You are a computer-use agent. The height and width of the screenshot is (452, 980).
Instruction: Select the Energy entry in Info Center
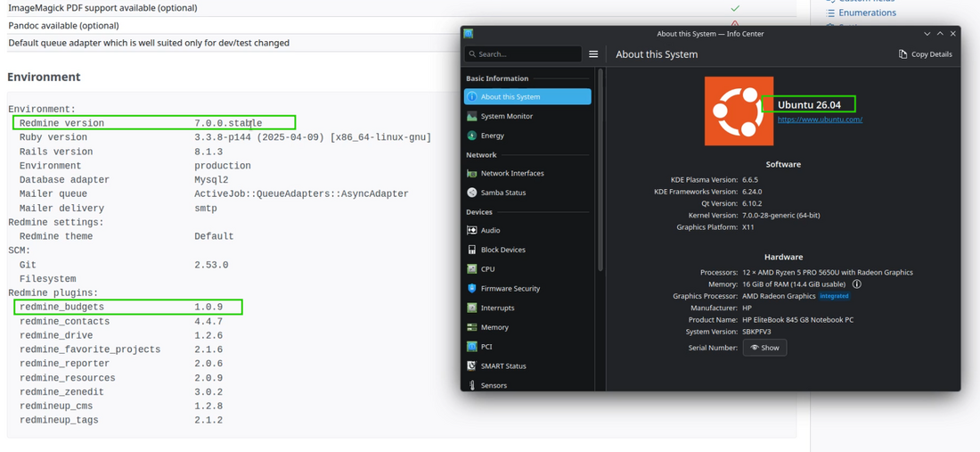527,136
